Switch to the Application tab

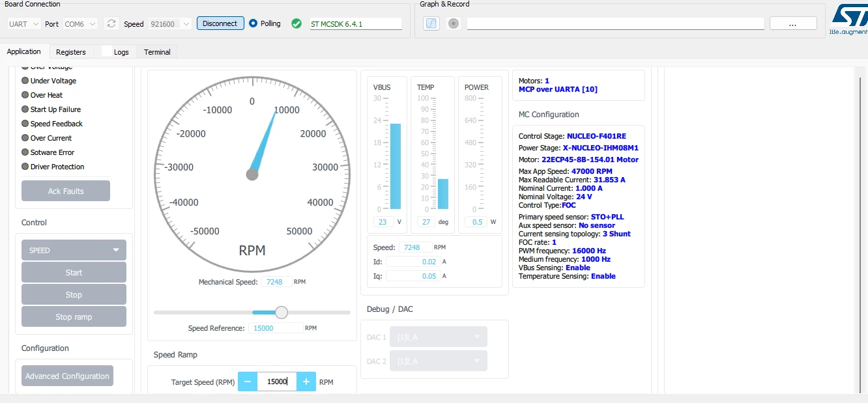(24, 51)
